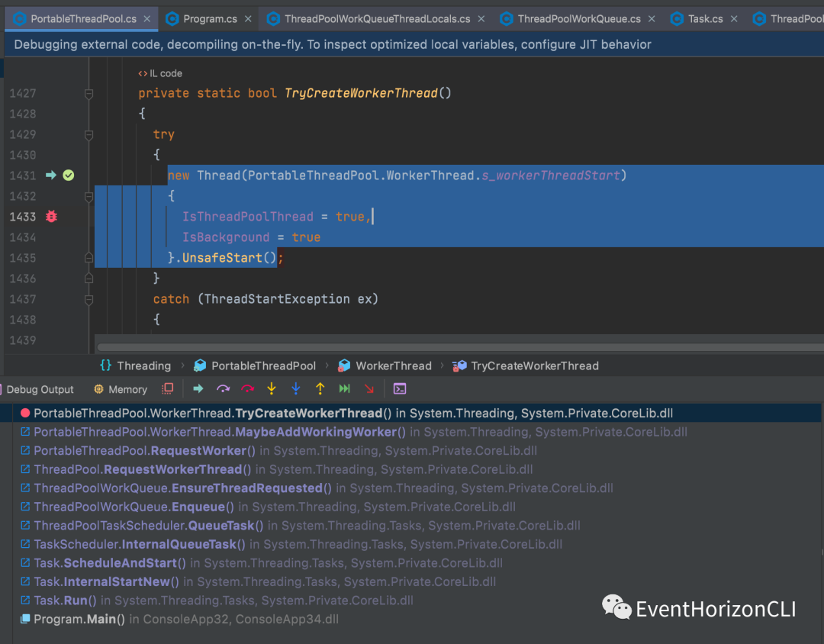Close the ThreadPoolWorkQueue.cs tab

(x=652, y=19)
